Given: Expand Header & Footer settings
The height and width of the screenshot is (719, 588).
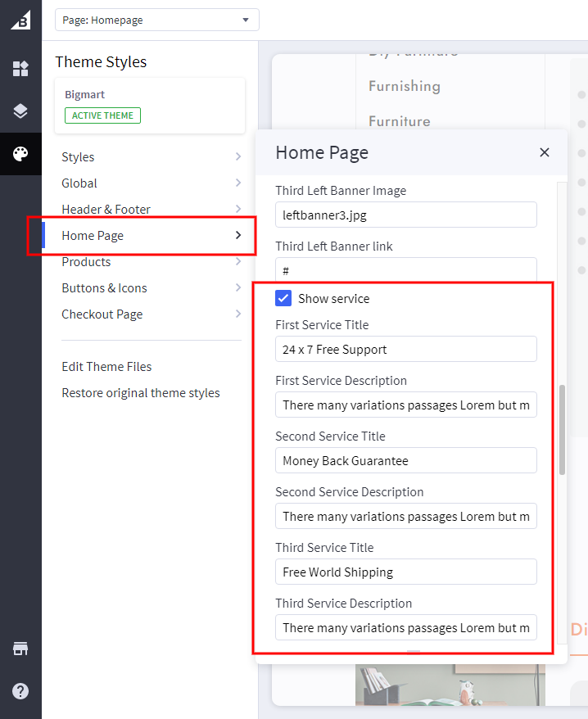Looking at the screenshot, I should click(151, 210).
